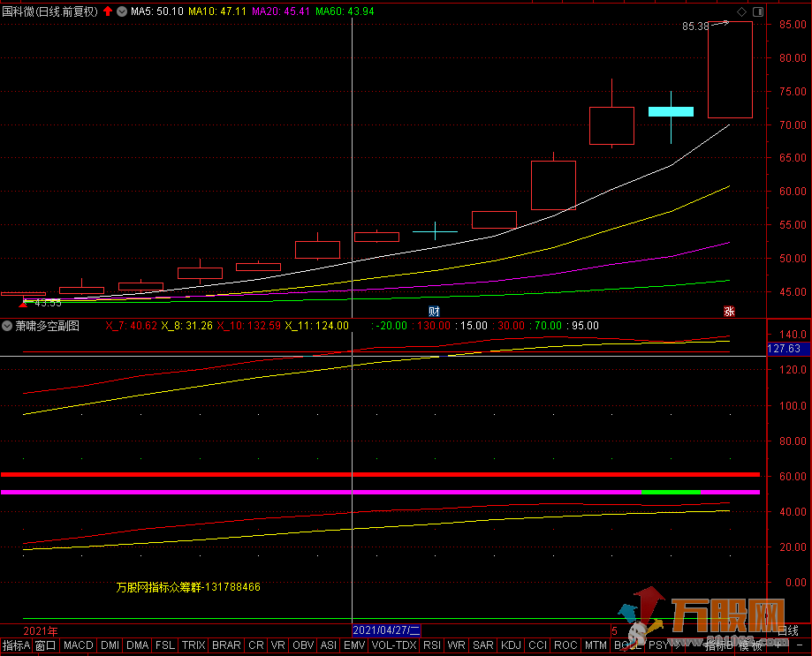Open the VOL-TDX indicator tab
Image resolution: width=812 pixels, height=656 pixels.
[393, 645]
